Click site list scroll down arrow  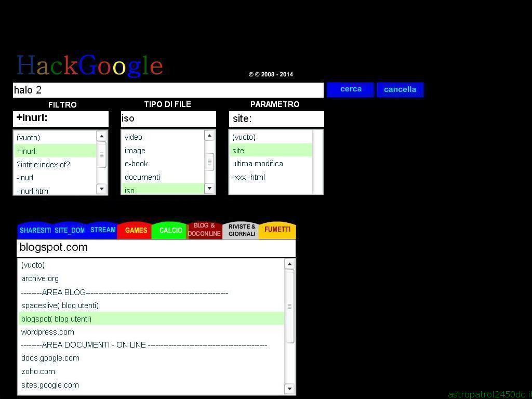[x=289, y=389]
